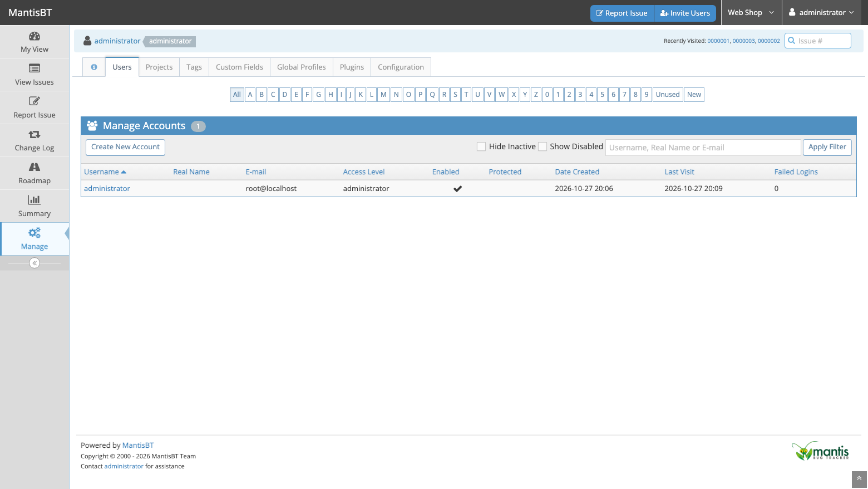Sort by Enabled column
The width and height of the screenshot is (868, 489).
446,172
